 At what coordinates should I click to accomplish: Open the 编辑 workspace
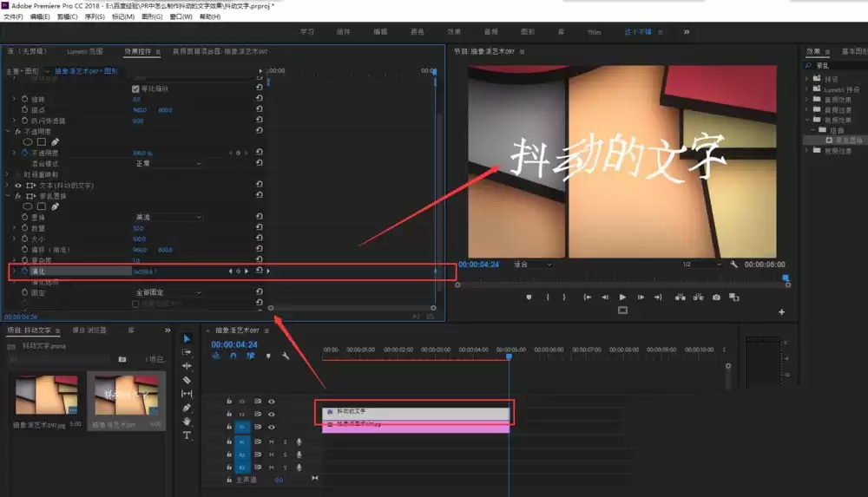click(x=380, y=32)
